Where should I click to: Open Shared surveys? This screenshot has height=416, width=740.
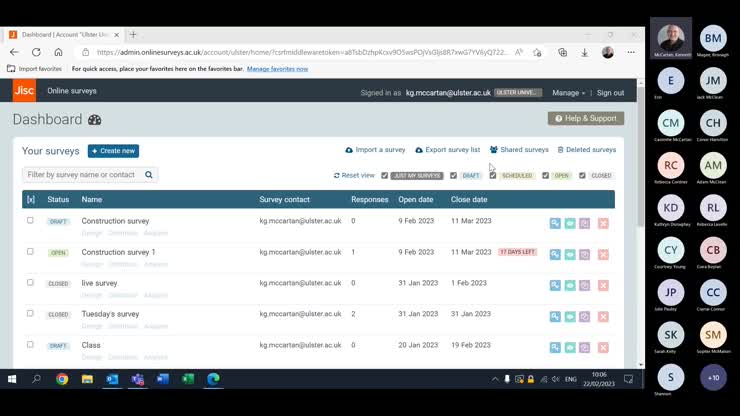(519, 150)
